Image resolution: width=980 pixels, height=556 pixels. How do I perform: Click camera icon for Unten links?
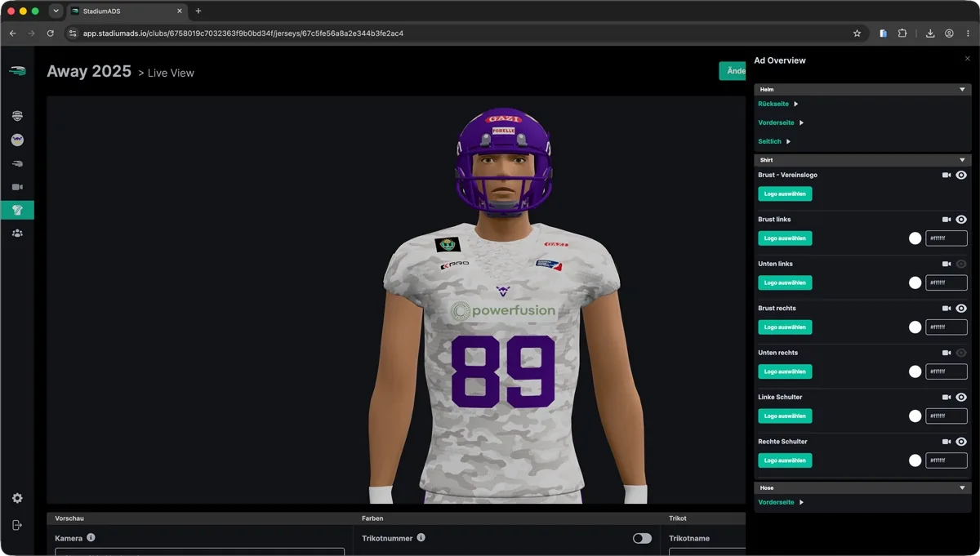(x=947, y=264)
